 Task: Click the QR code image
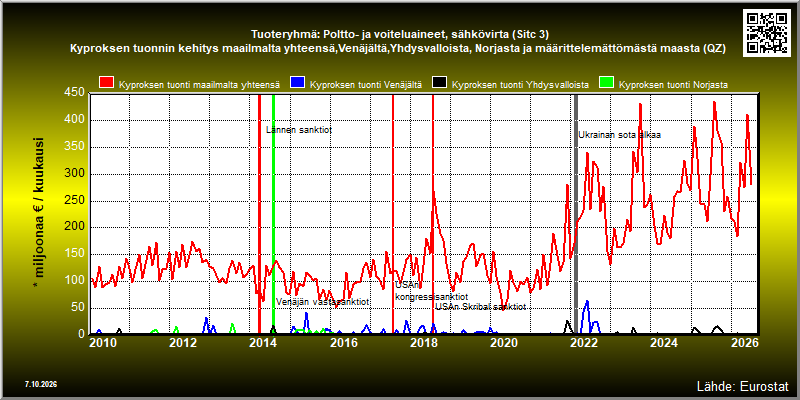coord(768,32)
